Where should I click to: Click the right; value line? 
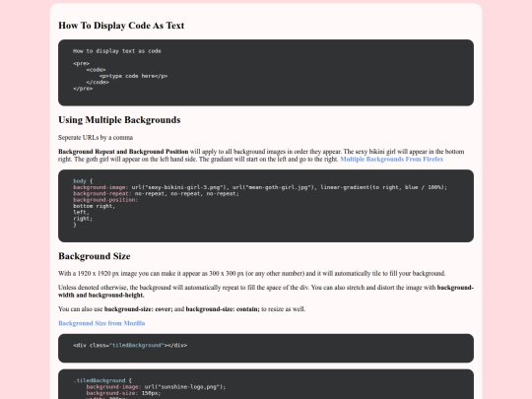point(83,219)
